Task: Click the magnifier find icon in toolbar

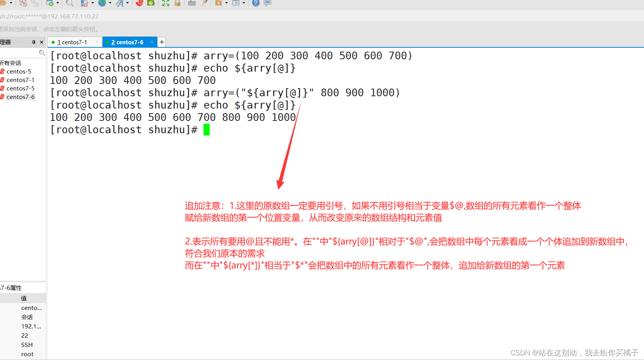Action: [70, 3]
